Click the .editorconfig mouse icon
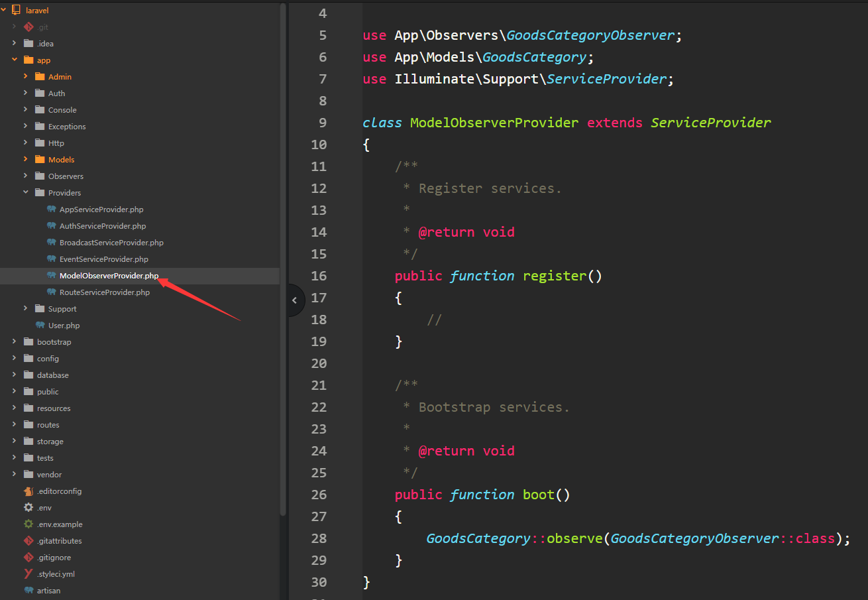This screenshot has width=868, height=600. point(28,491)
